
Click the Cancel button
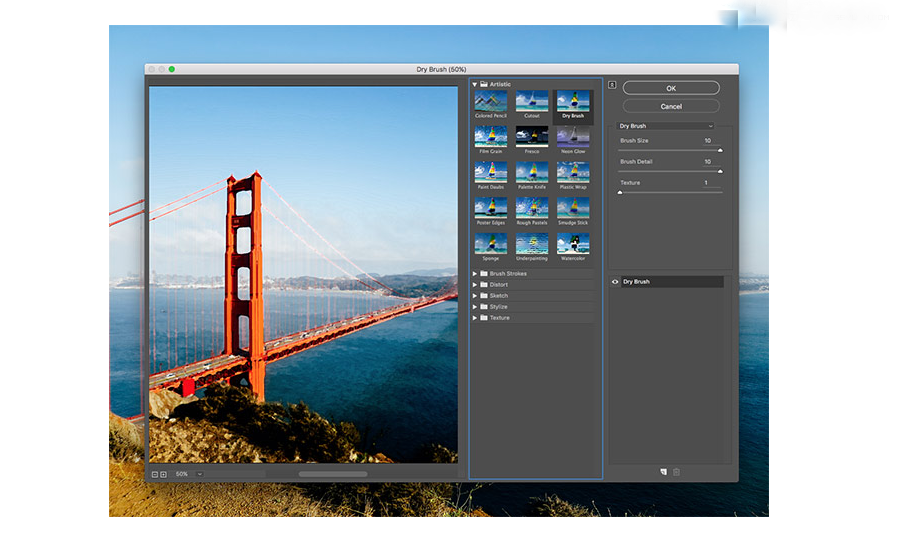(671, 106)
